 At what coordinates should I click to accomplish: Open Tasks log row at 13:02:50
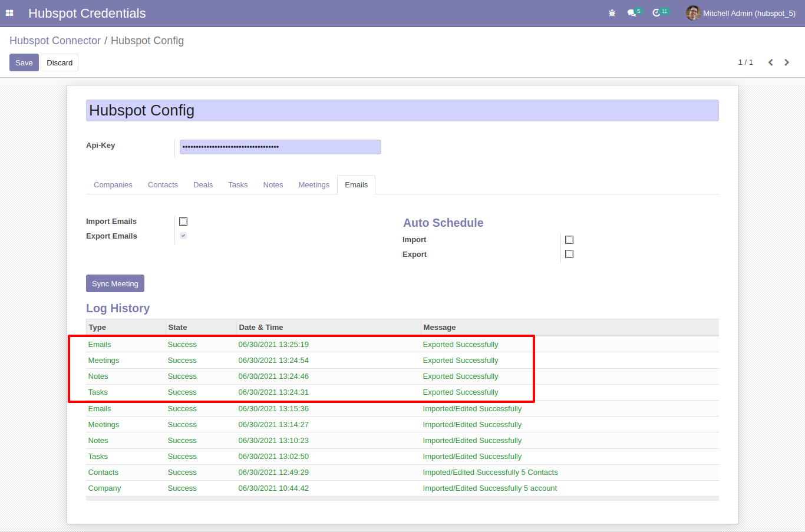(x=402, y=457)
